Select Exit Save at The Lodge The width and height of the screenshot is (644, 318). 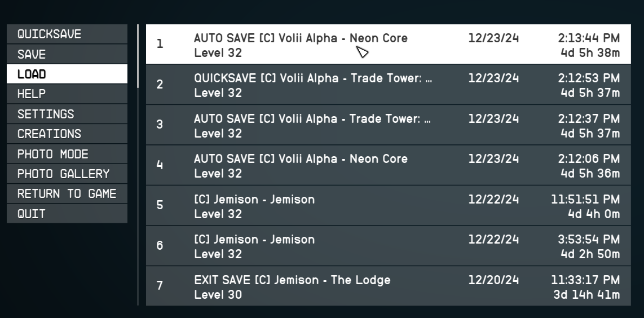388,286
